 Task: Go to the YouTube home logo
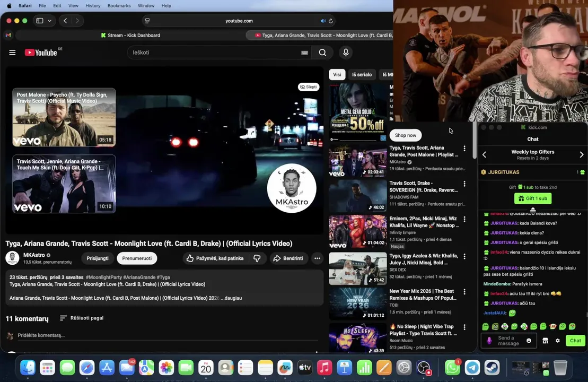[41, 53]
